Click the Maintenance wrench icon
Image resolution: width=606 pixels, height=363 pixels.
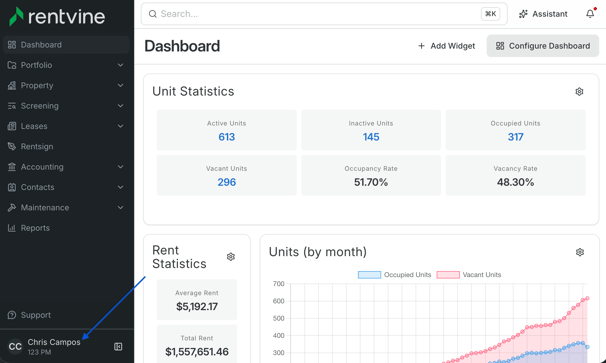[12, 208]
